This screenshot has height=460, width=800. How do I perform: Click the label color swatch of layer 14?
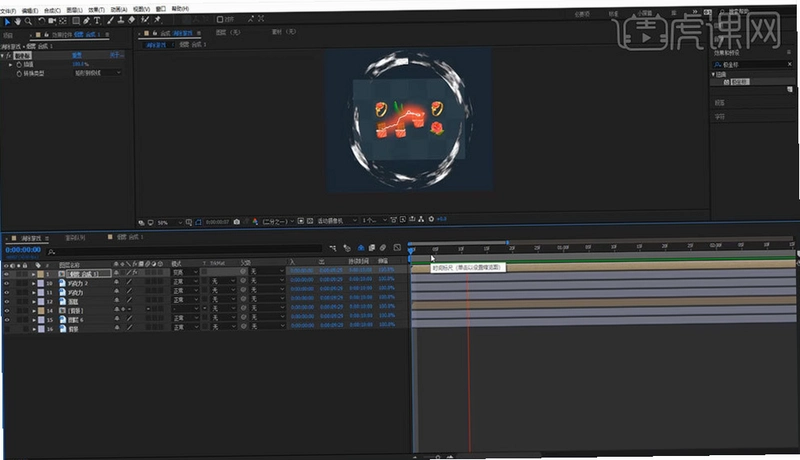(x=41, y=310)
